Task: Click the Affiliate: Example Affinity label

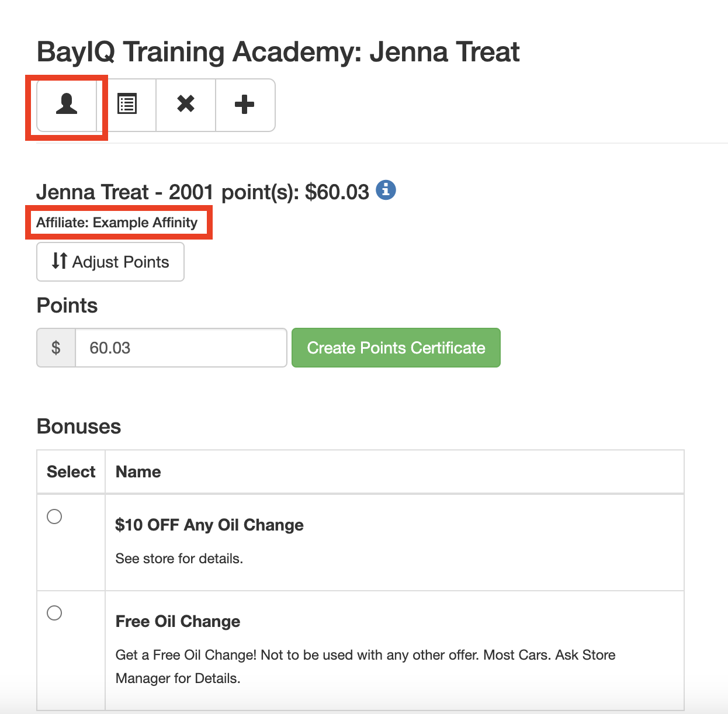Action: point(117,223)
